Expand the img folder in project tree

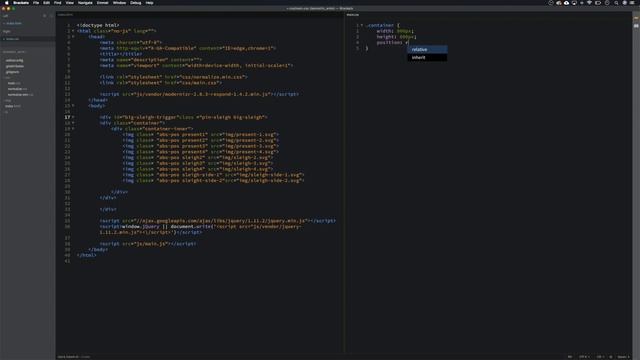point(7,100)
